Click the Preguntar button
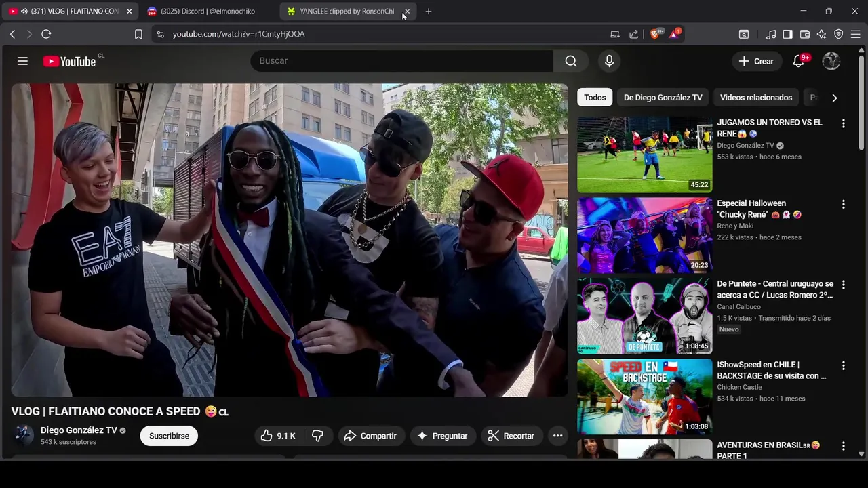 (442, 436)
